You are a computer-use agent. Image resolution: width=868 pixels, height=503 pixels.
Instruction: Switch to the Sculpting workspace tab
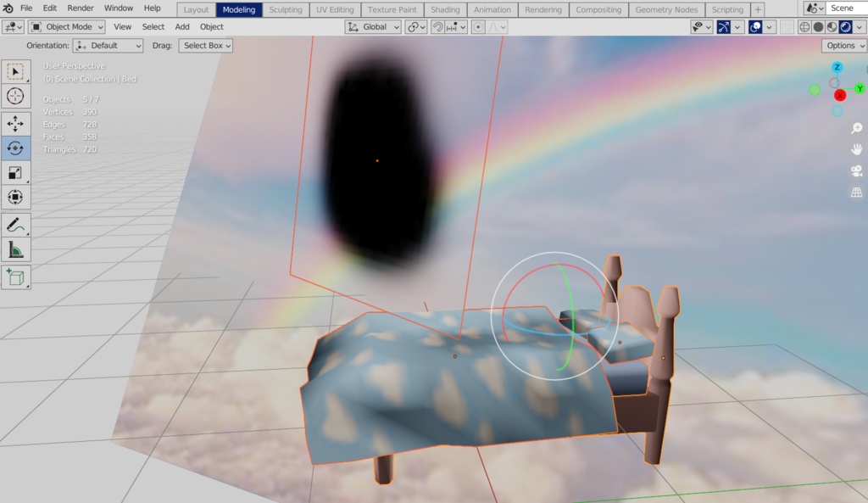(286, 9)
